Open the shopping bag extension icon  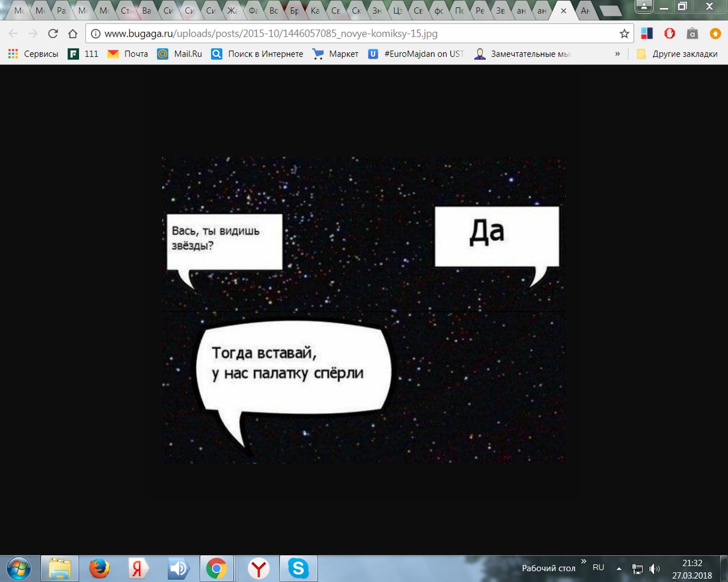tap(692, 33)
